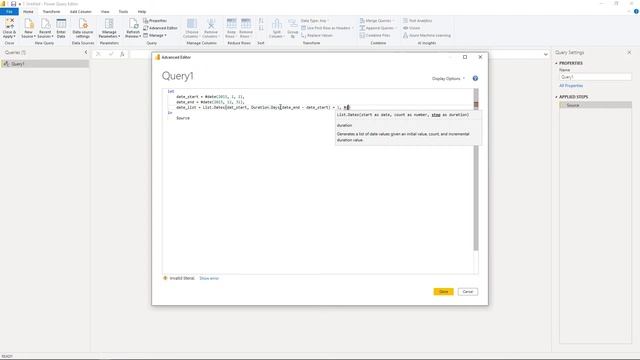Click the Advanced Editor vertical scrollbar

[476, 169]
